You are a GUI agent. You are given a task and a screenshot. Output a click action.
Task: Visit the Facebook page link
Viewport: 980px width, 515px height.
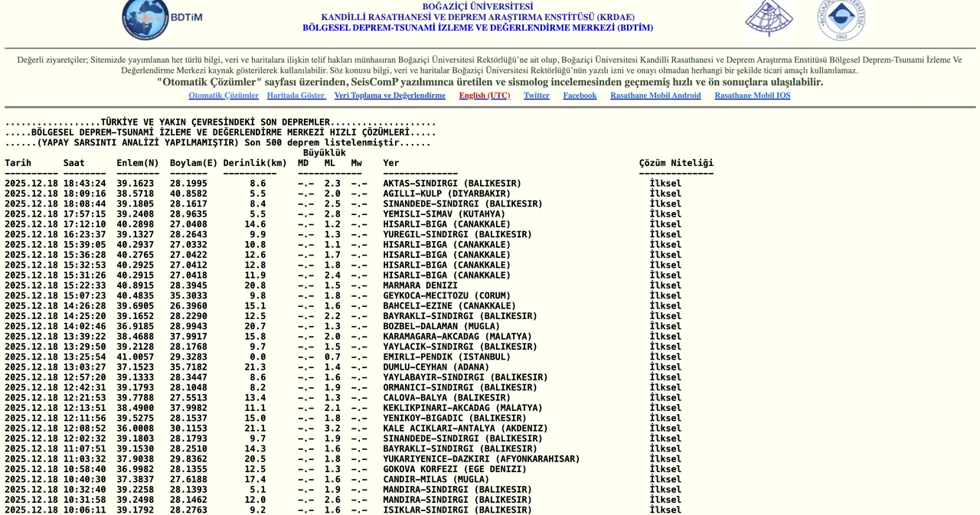click(580, 96)
